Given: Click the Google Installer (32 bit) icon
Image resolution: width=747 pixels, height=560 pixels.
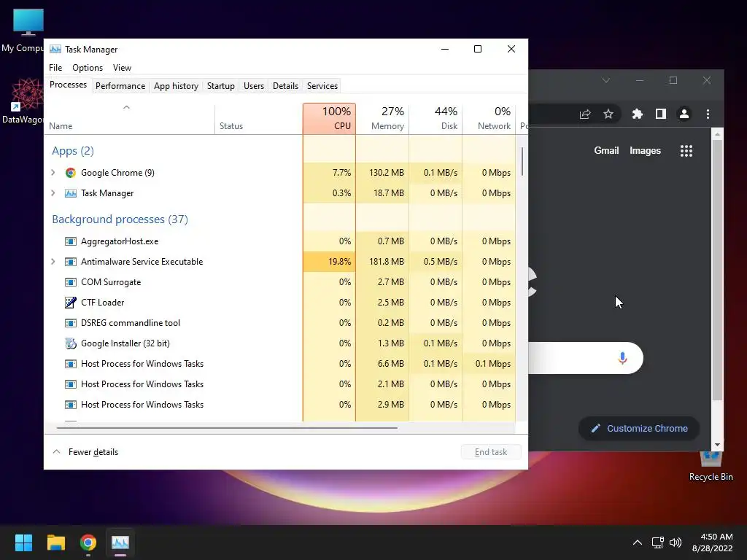Looking at the screenshot, I should pyautogui.click(x=71, y=343).
